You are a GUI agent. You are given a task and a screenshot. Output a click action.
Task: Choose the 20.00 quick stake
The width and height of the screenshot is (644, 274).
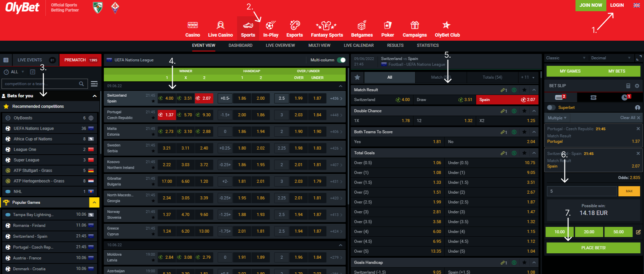click(589, 232)
